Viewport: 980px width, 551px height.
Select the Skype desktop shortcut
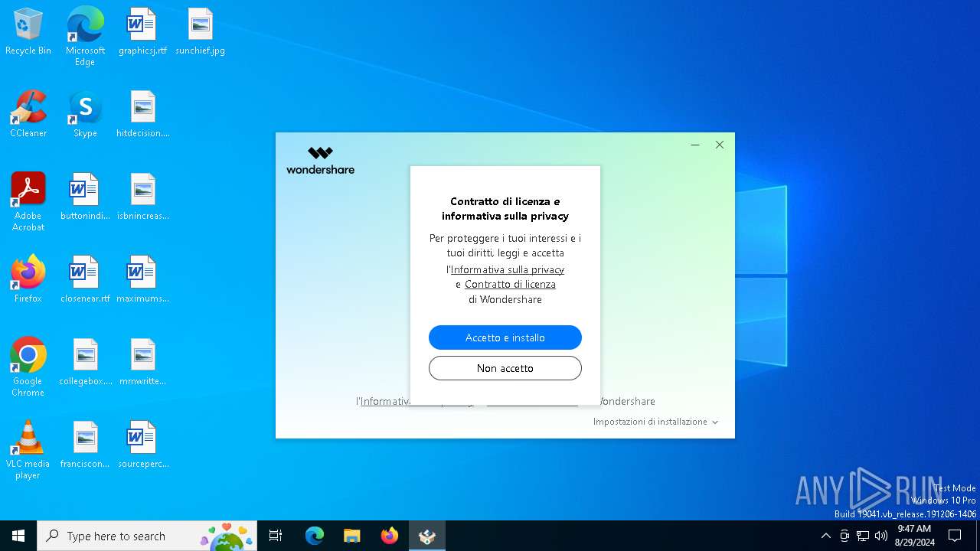pyautogui.click(x=85, y=114)
